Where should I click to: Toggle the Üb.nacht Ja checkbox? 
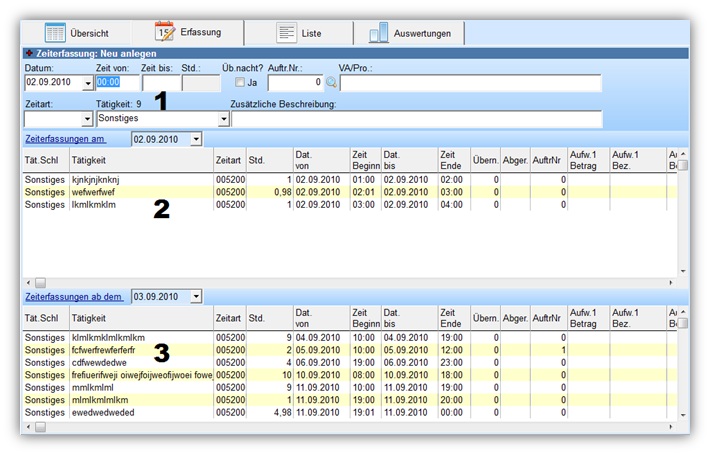240,82
